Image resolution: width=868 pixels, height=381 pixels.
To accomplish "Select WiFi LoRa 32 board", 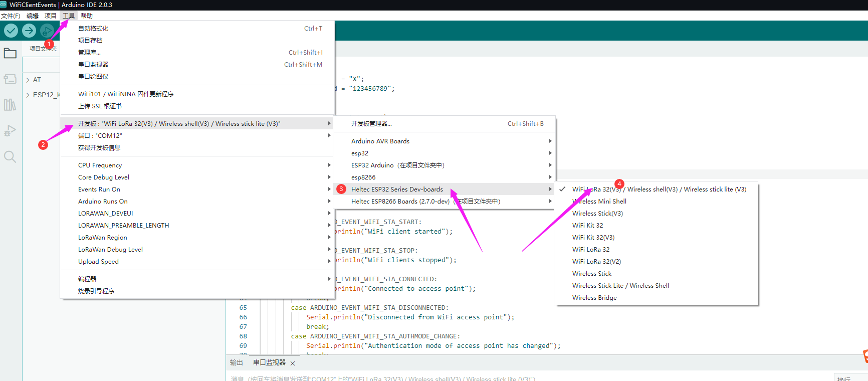I will [x=657, y=250].
